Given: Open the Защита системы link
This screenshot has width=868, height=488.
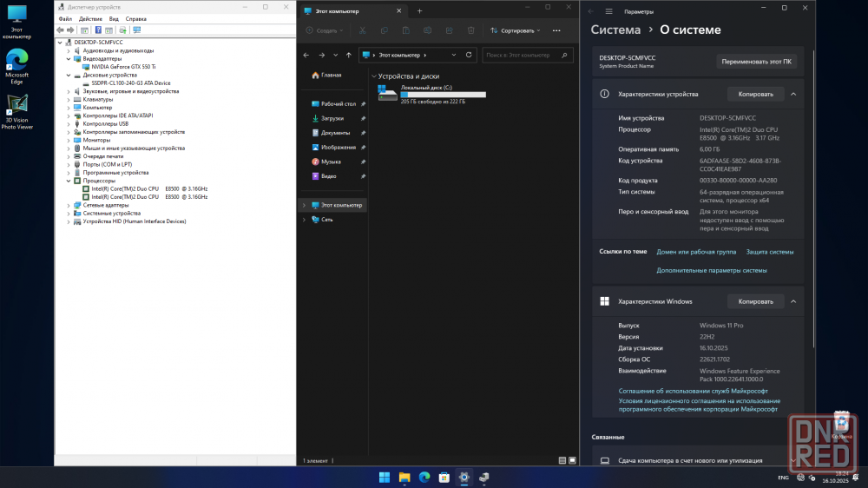Looking at the screenshot, I should click(770, 252).
